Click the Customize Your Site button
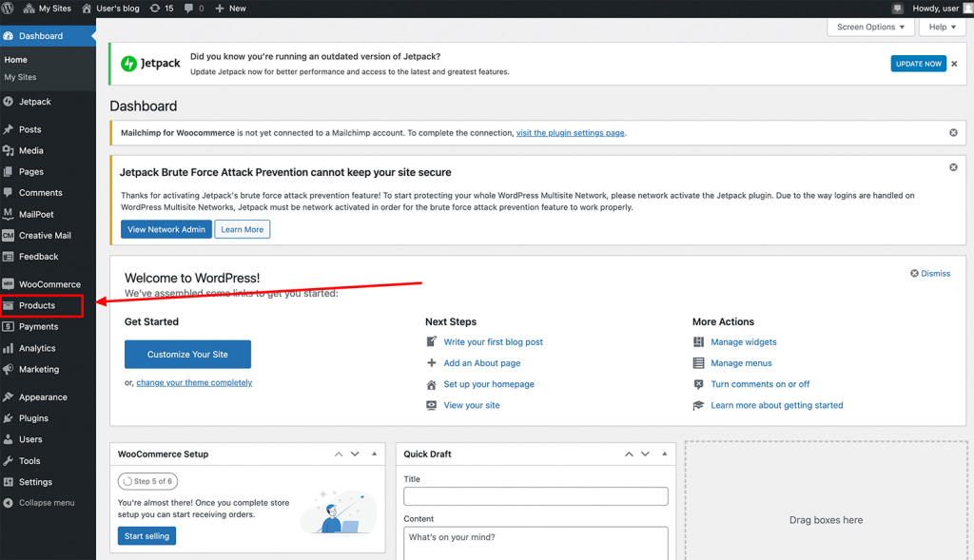The width and height of the screenshot is (974, 560). [x=187, y=355]
